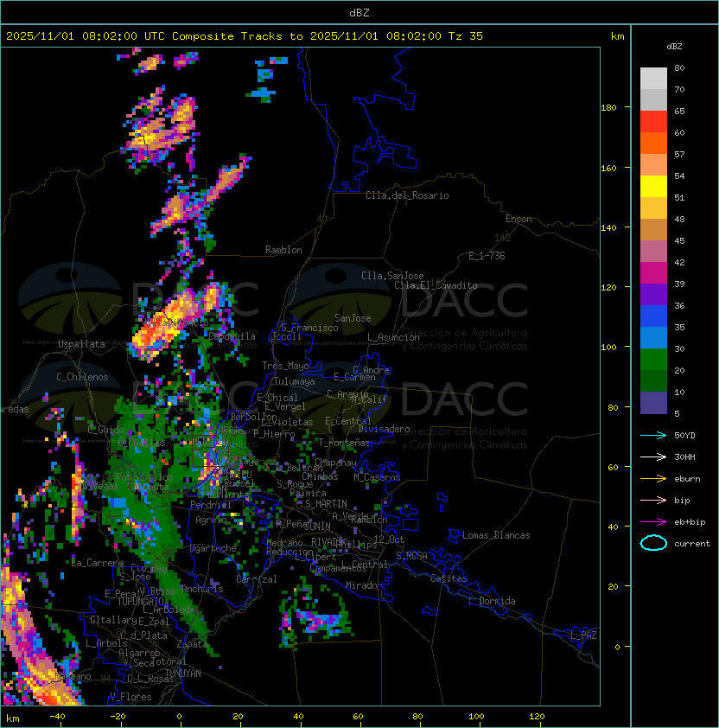Click the 'S_MARTIN' map label
Viewport: 719px width, 728px height.
coord(326,504)
